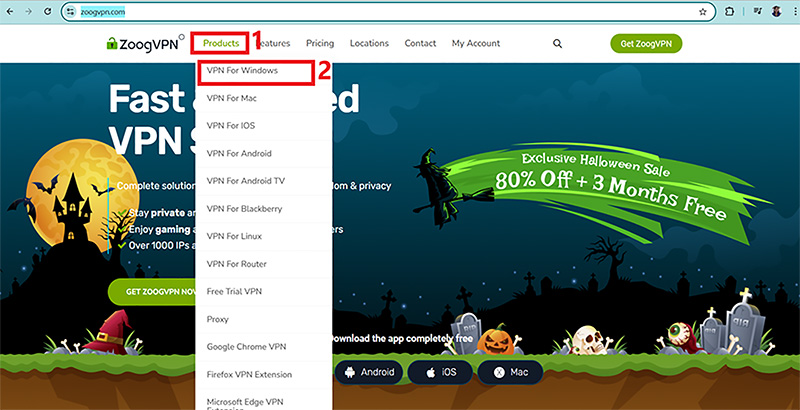
Task: Select VPN For Router entry
Action: [263, 264]
